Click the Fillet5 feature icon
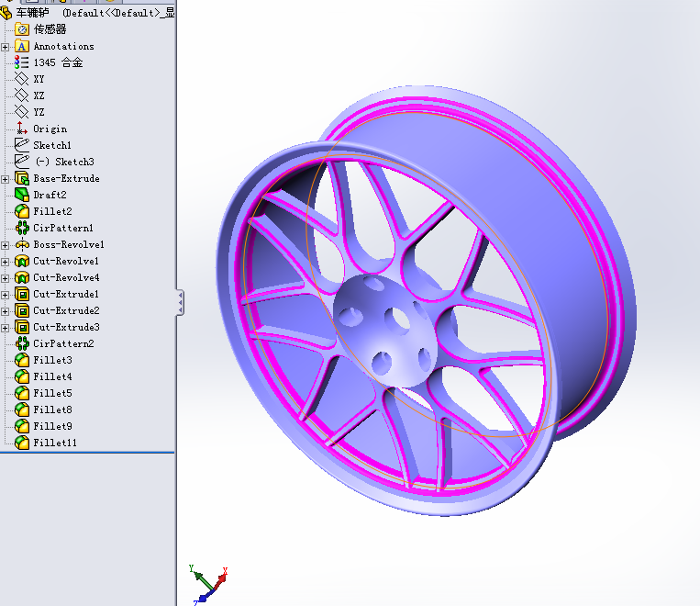This screenshot has width=700, height=606. tap(22, 393)
